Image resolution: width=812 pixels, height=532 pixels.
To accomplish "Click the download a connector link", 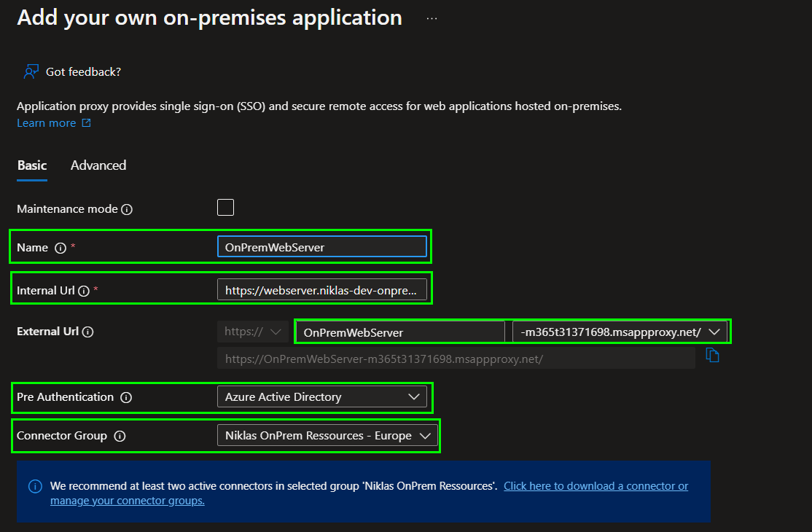I will (596, 486).
